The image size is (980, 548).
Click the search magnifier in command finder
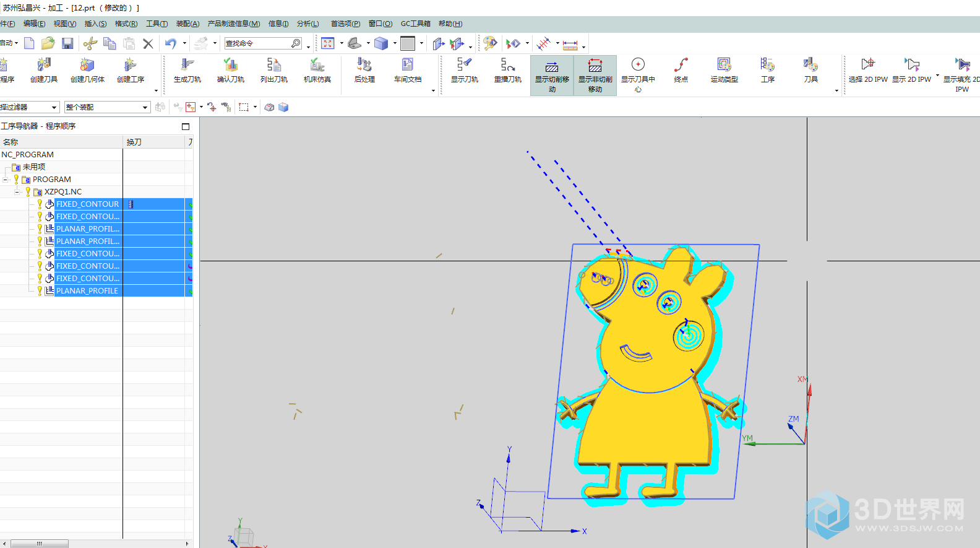[296, 43]
